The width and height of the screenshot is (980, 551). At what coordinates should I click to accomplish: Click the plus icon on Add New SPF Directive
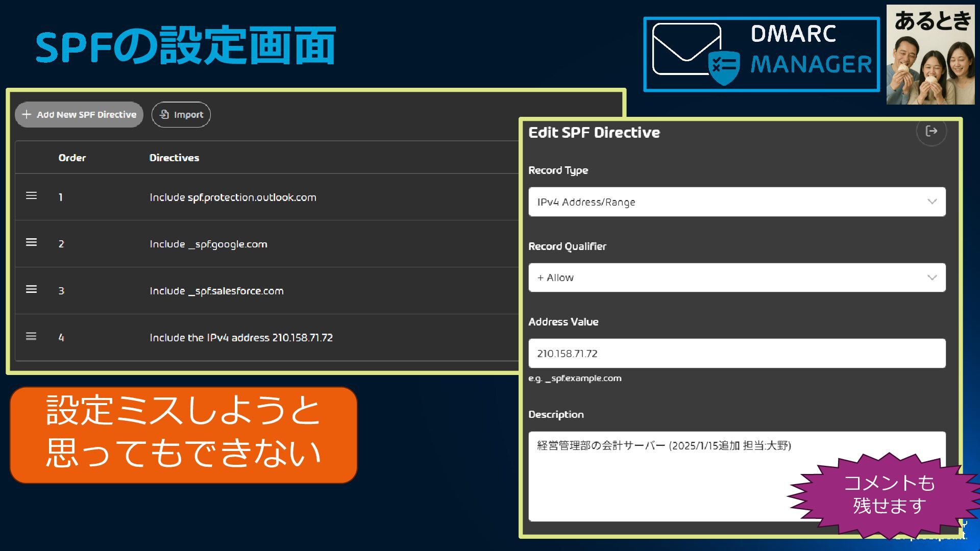tap(27, 114)
